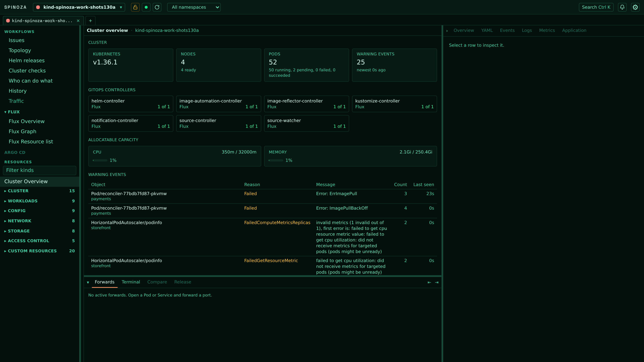Image resolution: width=644 pixels, height=362 pixels.
Task: Go to Helm releases
Action: (x=26, y=60)
